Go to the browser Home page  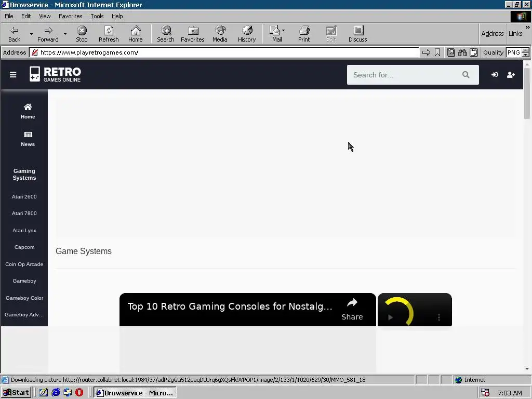click(136, 34)
